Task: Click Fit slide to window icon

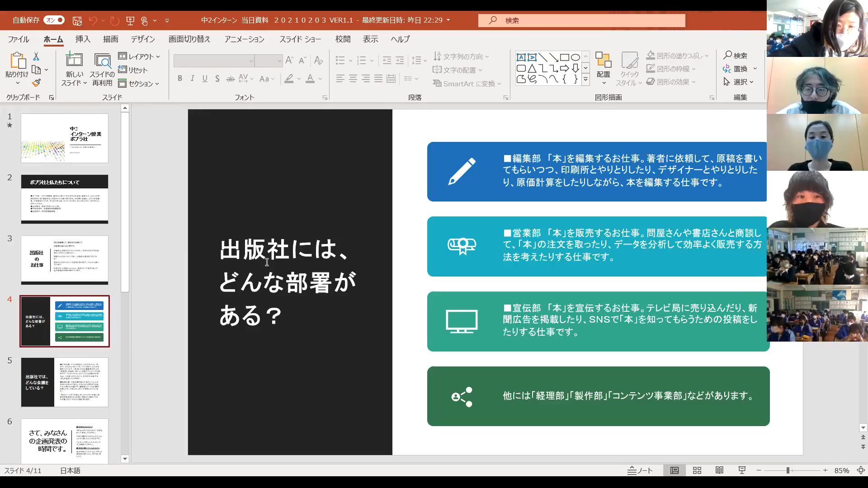Action: pyautogui.click(x=861, y=470)
